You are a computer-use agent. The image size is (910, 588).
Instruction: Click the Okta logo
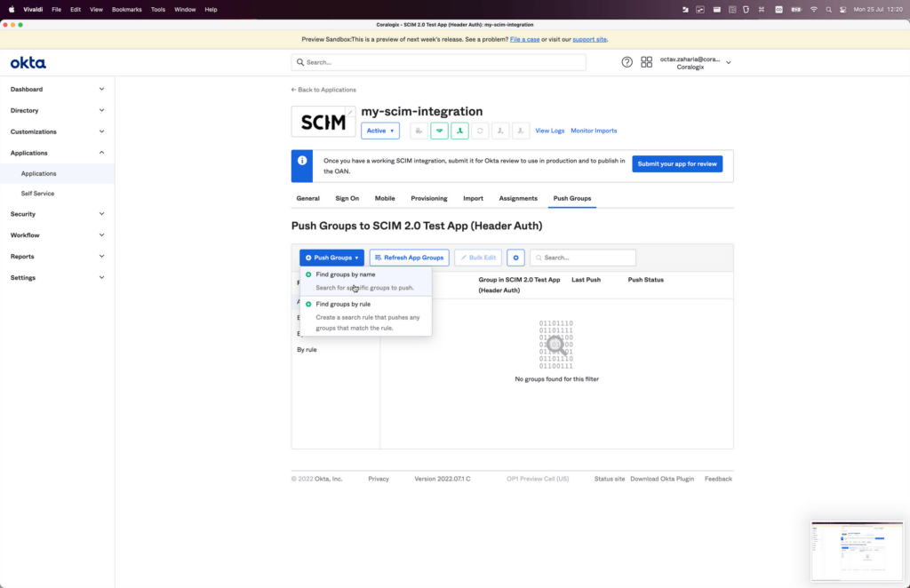[x=28, y=63]
